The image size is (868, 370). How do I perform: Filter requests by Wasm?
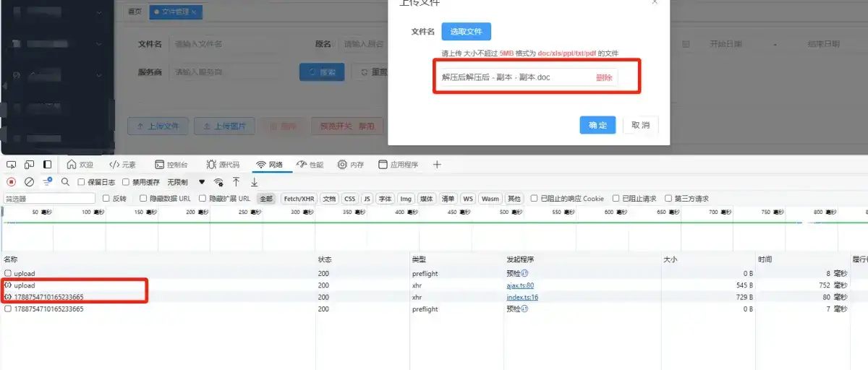(x=490, y=199)
